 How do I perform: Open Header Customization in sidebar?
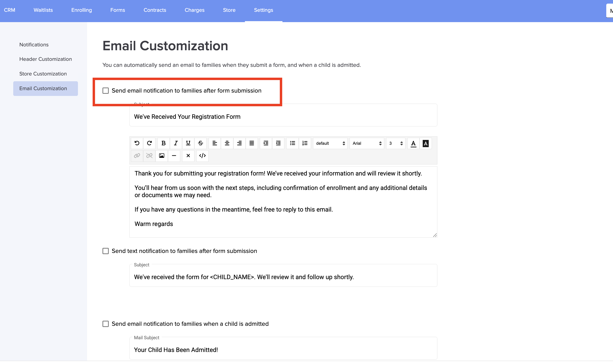(45, 59)
